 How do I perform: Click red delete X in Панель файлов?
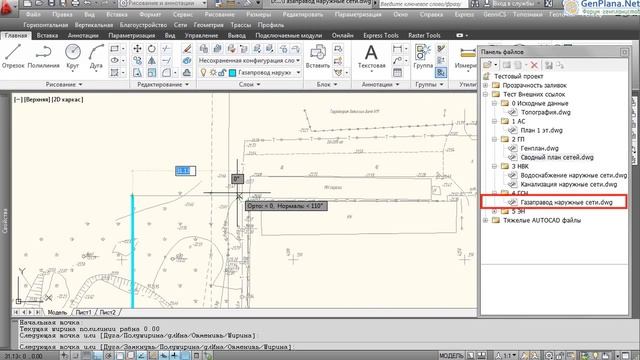534,65
